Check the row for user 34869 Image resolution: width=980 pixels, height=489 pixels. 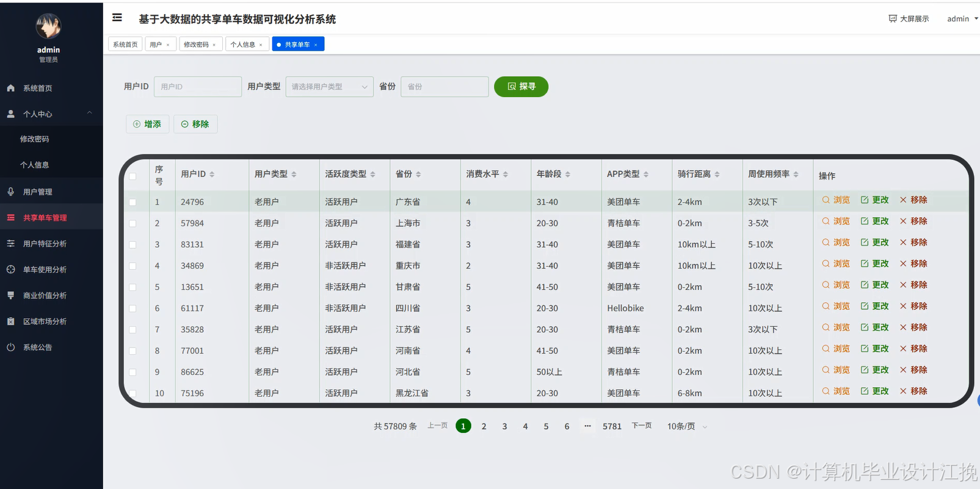click(132, 266)
